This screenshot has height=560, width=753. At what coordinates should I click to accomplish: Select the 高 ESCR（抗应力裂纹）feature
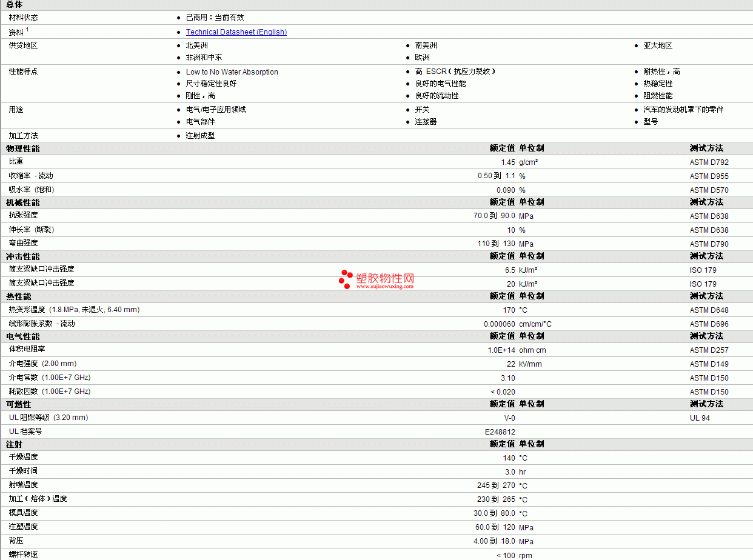(455, 72)
